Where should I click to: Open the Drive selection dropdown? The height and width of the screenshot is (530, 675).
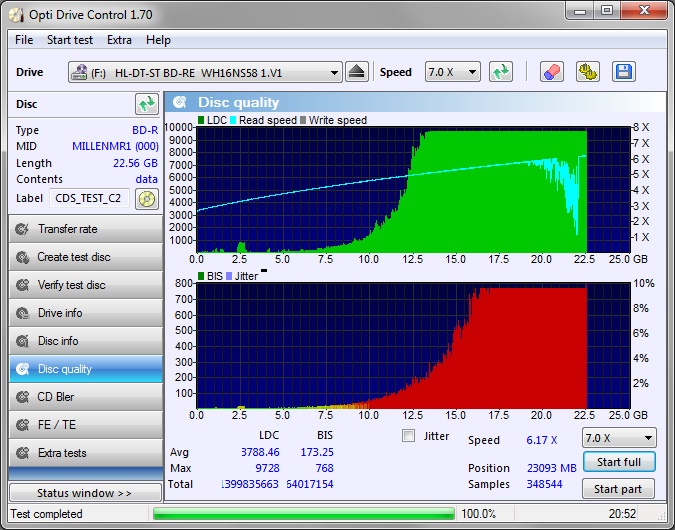[x=205, y=72]
